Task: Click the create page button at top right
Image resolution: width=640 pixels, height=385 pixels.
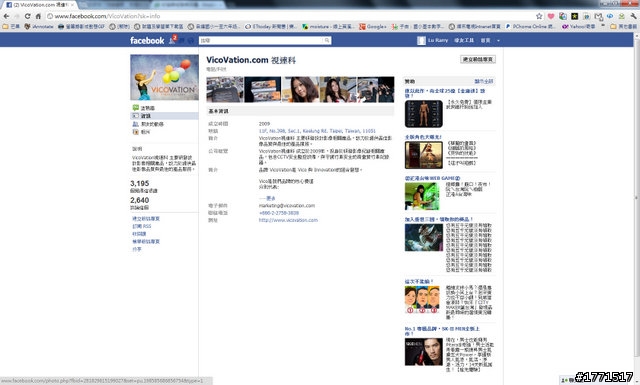Action: tap(478, 59)
